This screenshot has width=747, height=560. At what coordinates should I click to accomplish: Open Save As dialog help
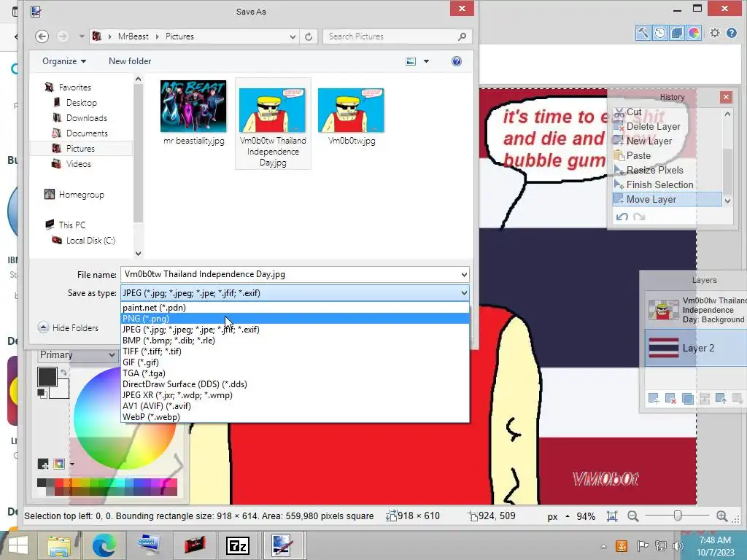tap(456, 61)
